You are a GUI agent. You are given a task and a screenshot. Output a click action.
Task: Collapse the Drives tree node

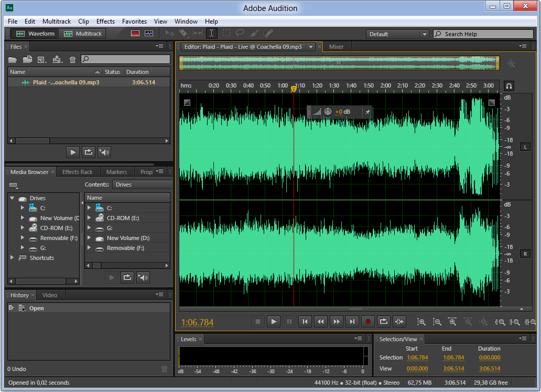tap(12, 198)
